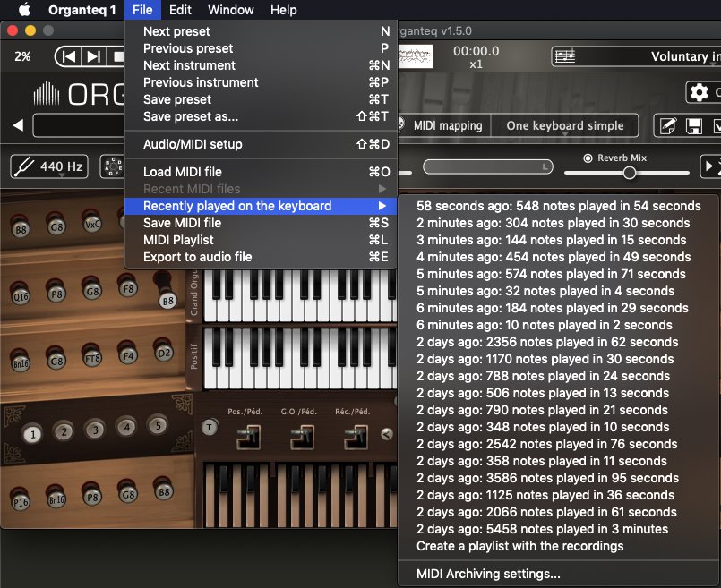
Task: Choose Save MIDI file menu item
Action: (x=262, y=223)
